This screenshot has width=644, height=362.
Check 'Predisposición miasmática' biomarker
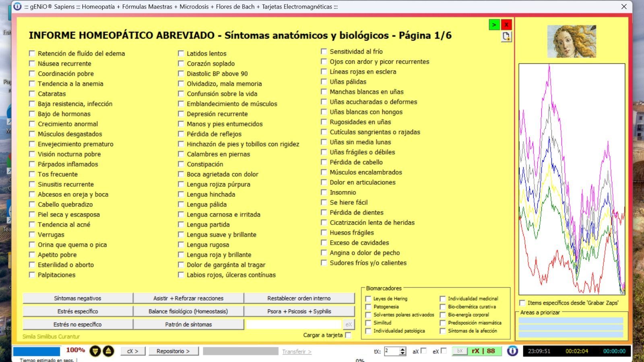point(443,323)
